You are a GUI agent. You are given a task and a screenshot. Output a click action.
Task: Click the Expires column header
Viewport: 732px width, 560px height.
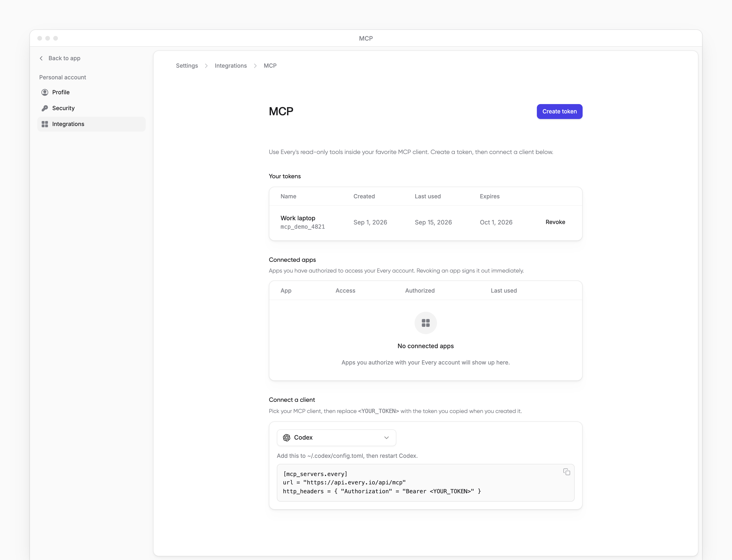pyautogui.click(x=489, y=196)
